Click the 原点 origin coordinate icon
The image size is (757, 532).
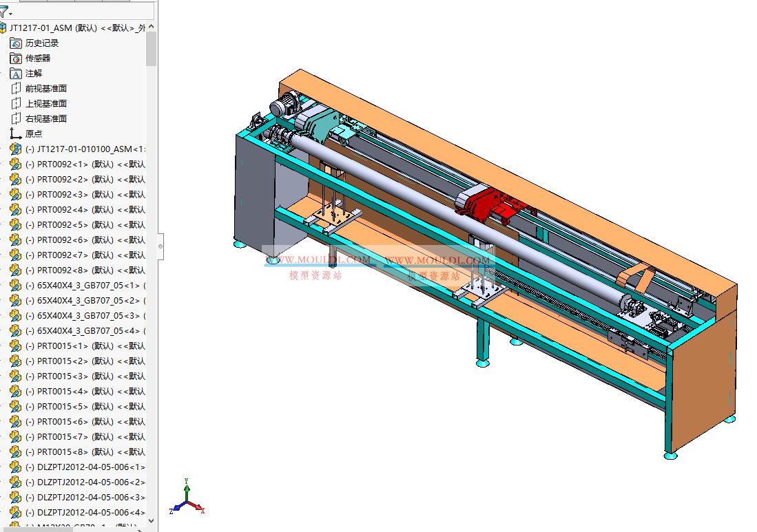14,133
